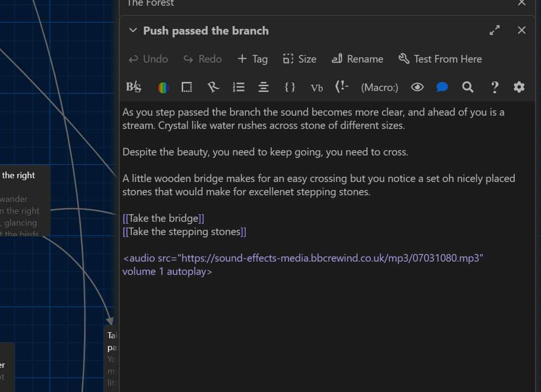Toggle the eye preview icon

point(417,87)
